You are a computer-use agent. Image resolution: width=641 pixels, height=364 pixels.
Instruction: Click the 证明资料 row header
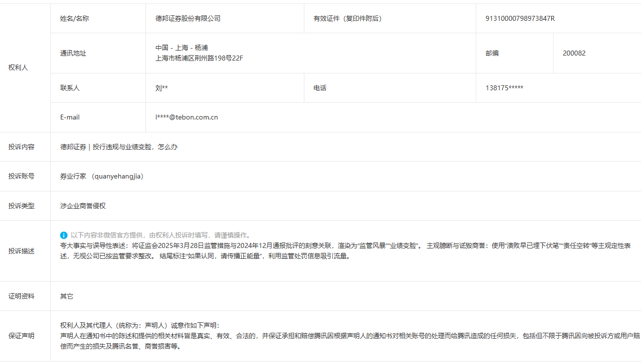tap(21, 296)
